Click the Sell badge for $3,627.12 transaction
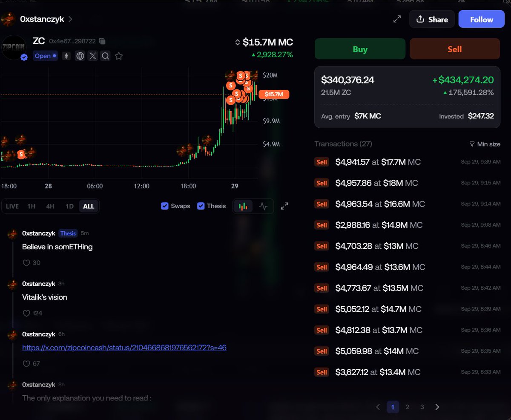The image size is (511, 420). coord(322,372)
